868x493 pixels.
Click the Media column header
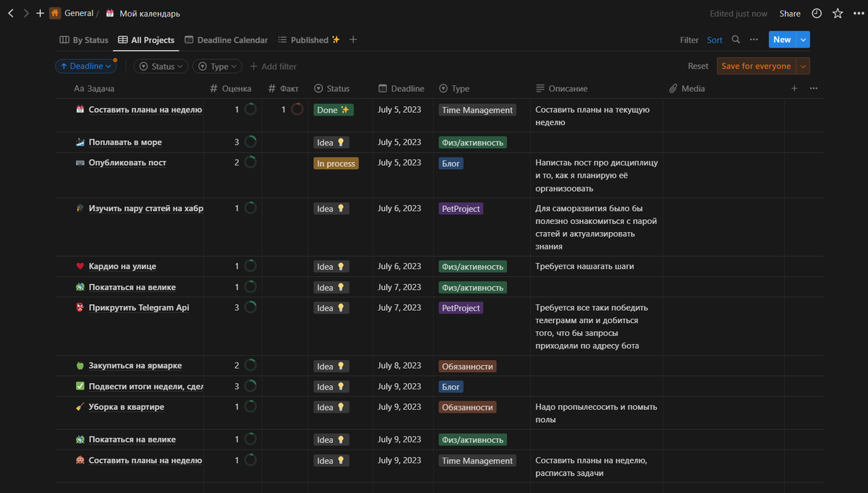click(687, 88)
